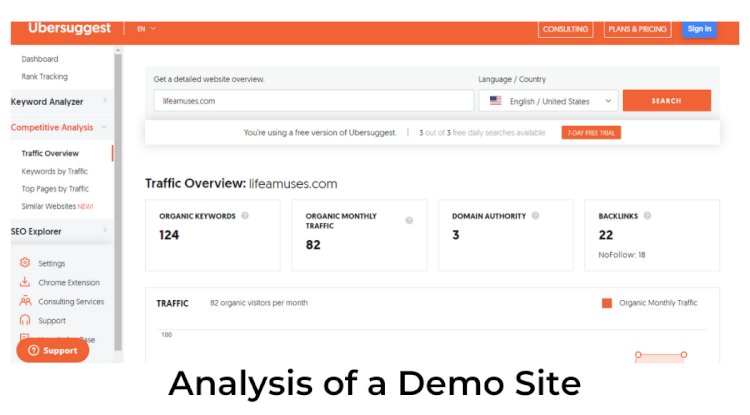This screenshot has width=750, height=415.
Task: Click the Sign in button
Action: (699, 29)
